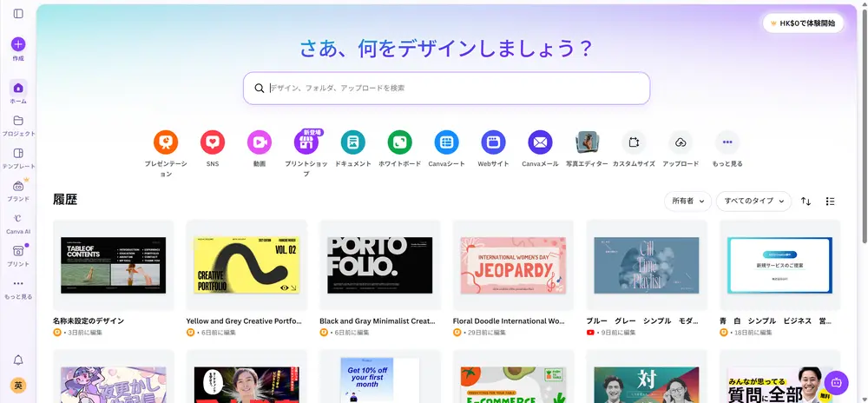Click the 29日前に編集 timestamp
This screenshot has height=403, width=868.
tap(487, 333)
